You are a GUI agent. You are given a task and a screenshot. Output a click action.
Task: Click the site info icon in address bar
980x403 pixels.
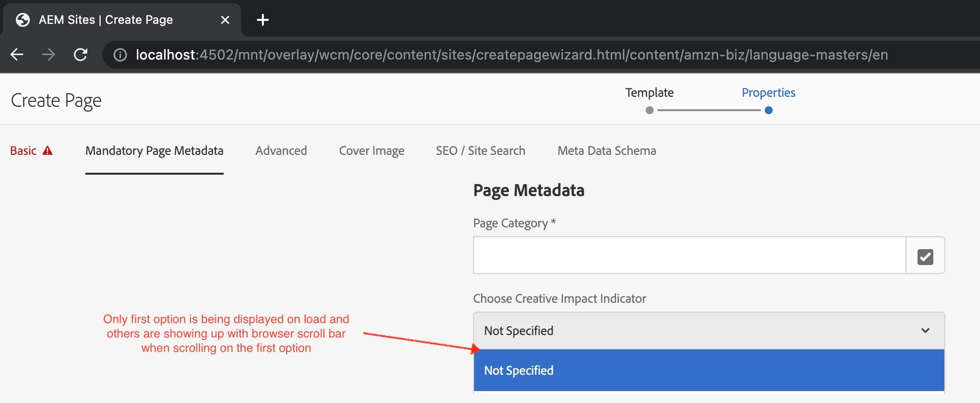[120, 55]
